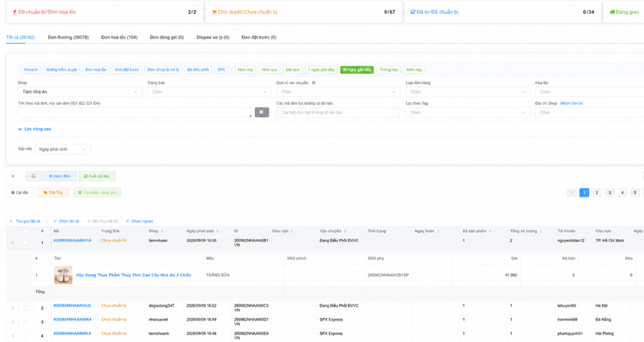Open order link #260924NHAAN001A
The height and width of the screenshot is (342, 644).
[x=72, y=241]
